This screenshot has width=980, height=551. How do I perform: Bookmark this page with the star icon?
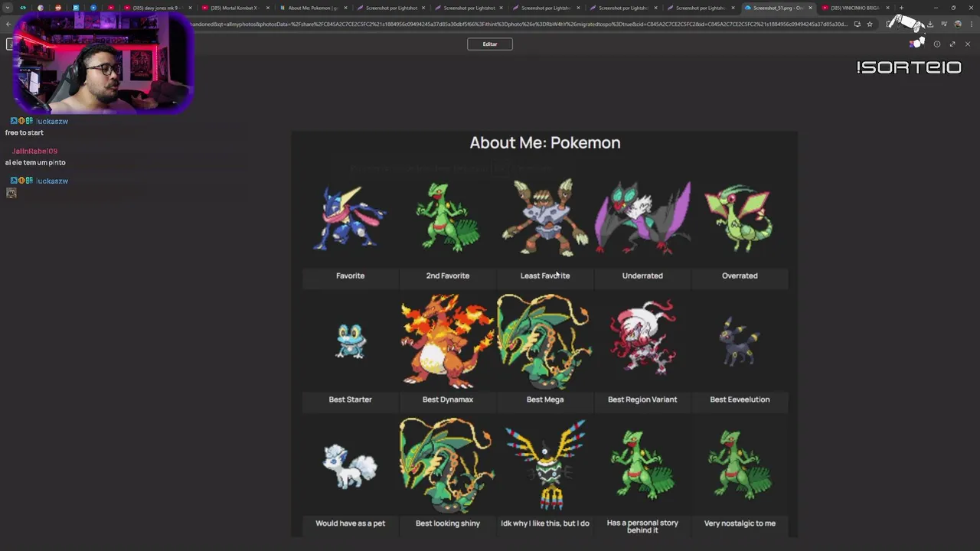pos(870,24)
